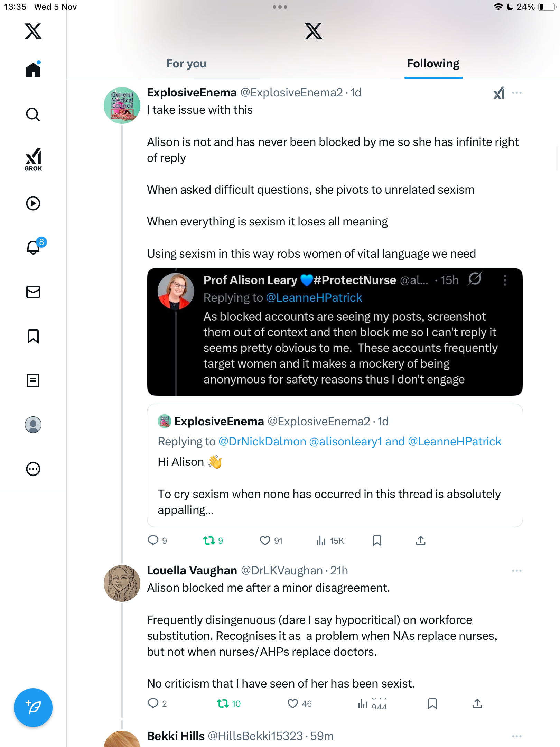Image resolution: width=560 pixels, height=747 pixels.
Task: Switch to the For you tab
Action: click(x=186, y=64)
